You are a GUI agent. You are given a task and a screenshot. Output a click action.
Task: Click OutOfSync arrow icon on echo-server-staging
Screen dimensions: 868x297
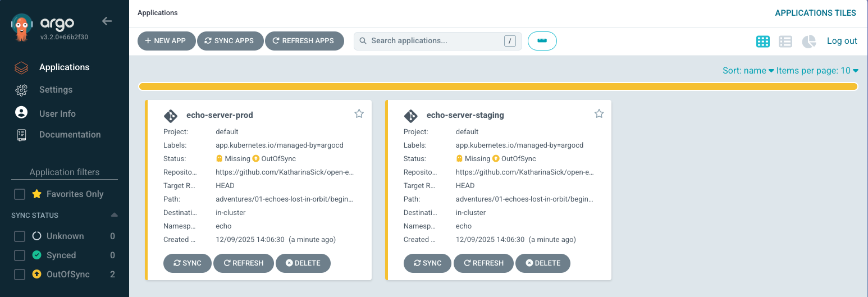tap(496, 159)
